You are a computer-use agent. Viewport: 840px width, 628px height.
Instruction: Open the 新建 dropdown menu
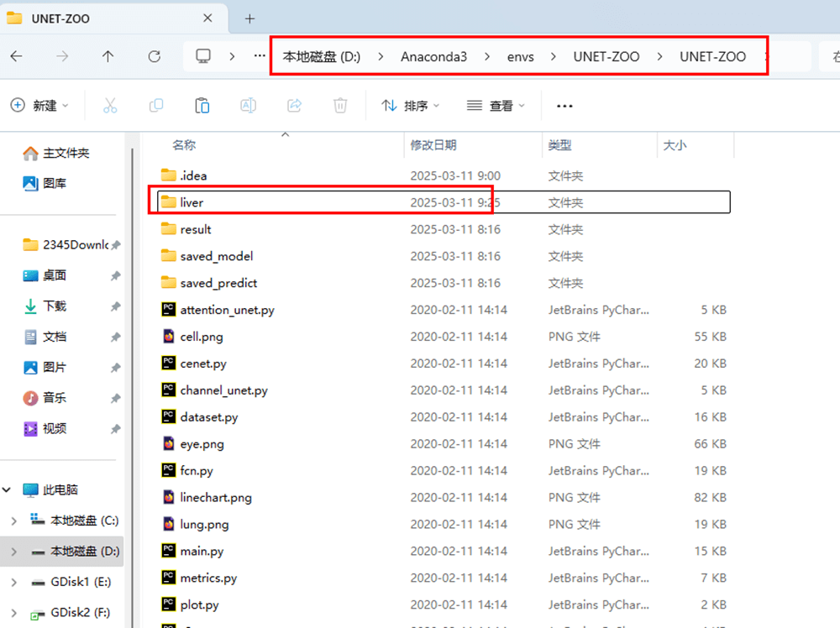(39, 106)
